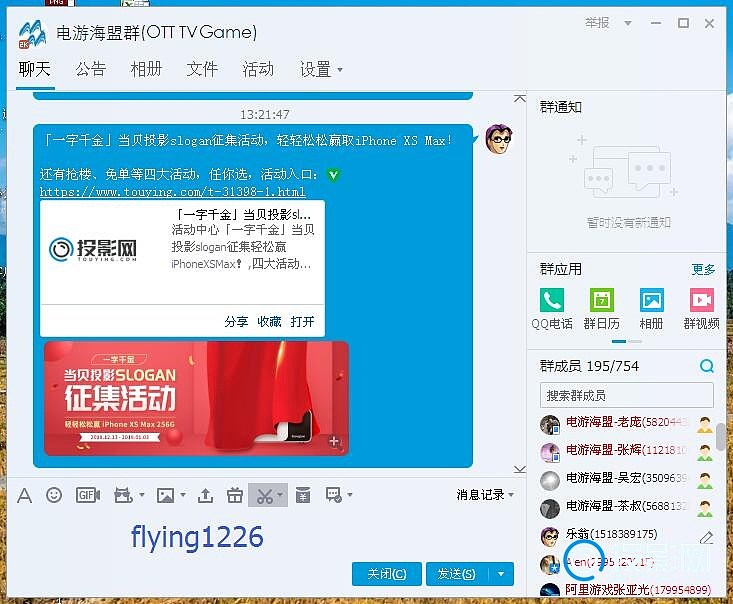Switch to the 公告 tab
Screen dimensions: 733x604
pos(91,69)
